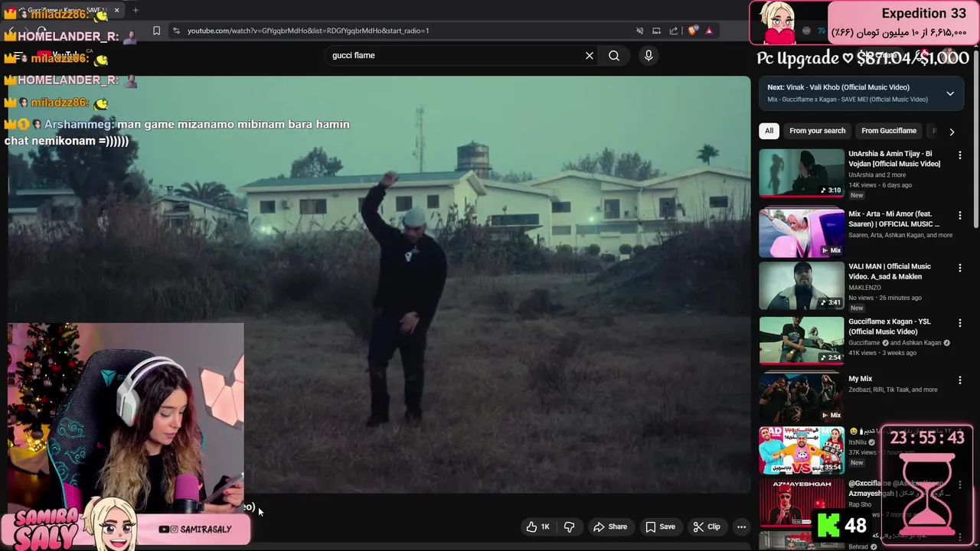Open options menu for UnArshia Bi Vojdan video
980x551 pixels.
(x=959, y=155)
